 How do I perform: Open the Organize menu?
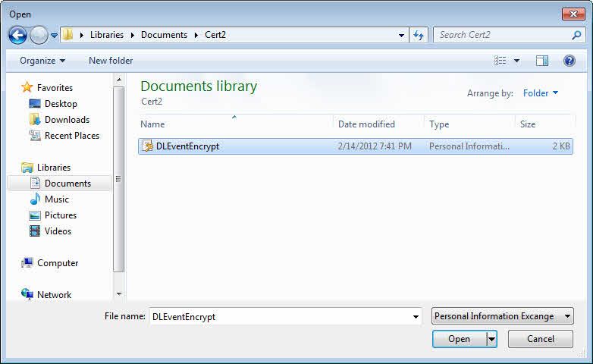coord(42,61)
